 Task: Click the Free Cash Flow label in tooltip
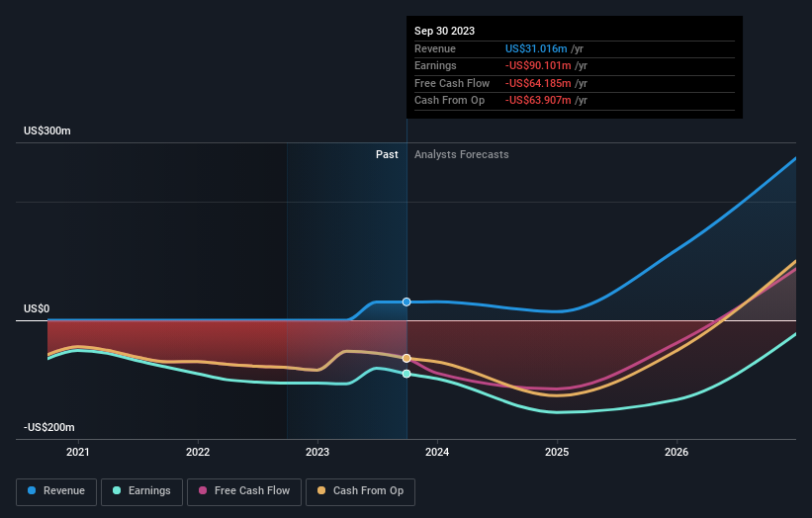coord(452,83)
